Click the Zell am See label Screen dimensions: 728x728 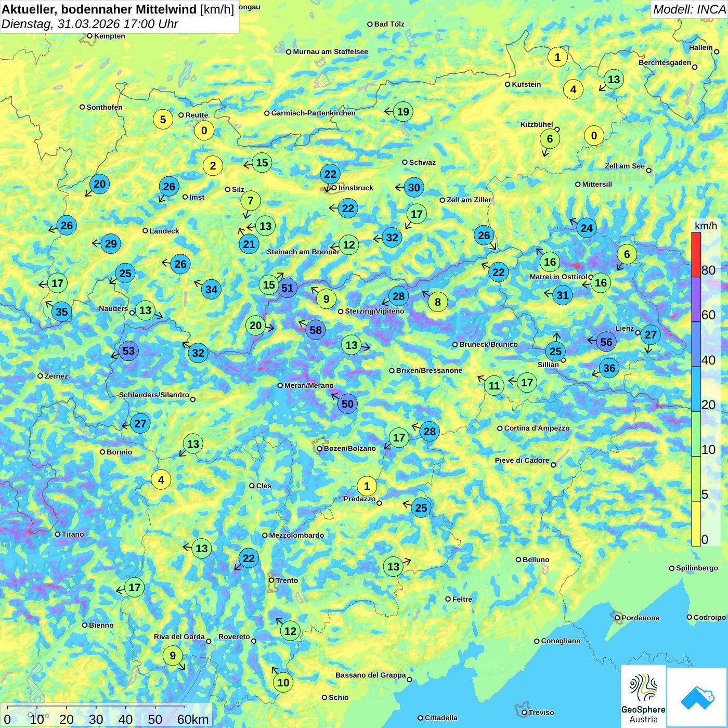[625, 166]
